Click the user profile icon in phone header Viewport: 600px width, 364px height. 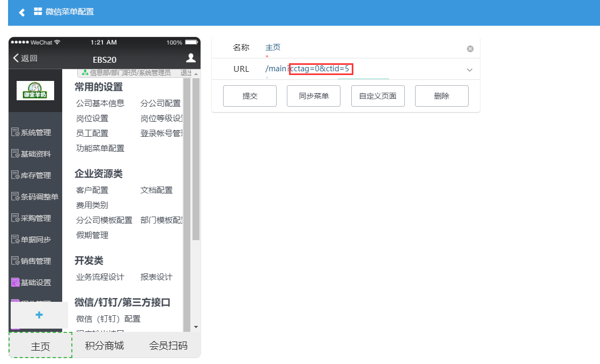click(x=190, y=58)
